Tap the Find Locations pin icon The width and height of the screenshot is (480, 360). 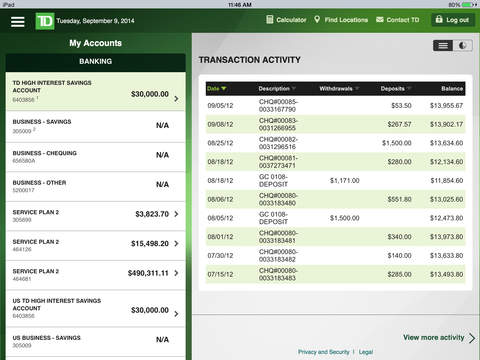tap(317, 20)
